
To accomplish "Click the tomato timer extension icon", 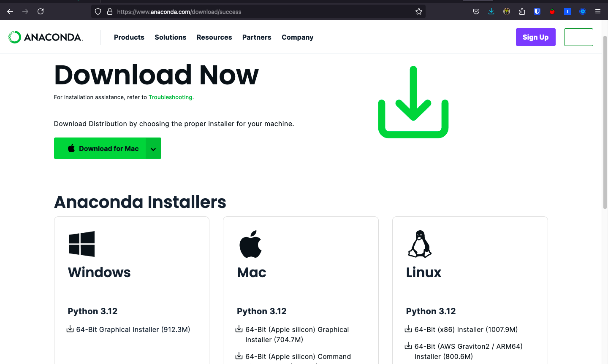I will 552,12.
